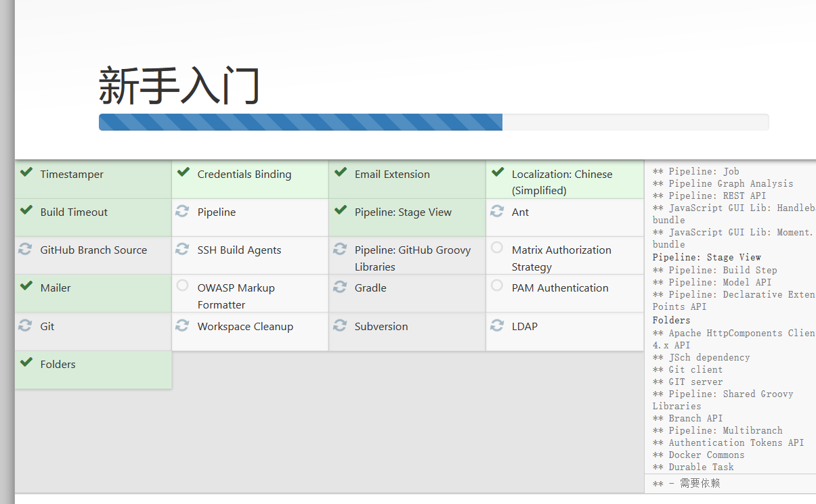The height and width of the screenshot is (504, 816).
Task: Select the Mailer plugin name
Action: click(56, 288)
